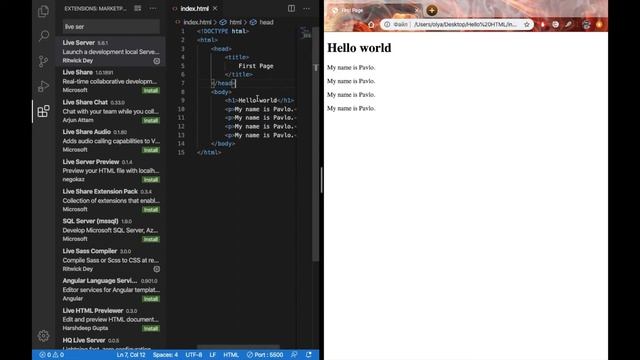Open the Source Control view
This screenshot has width=640, height=360.
pos(43,61)
